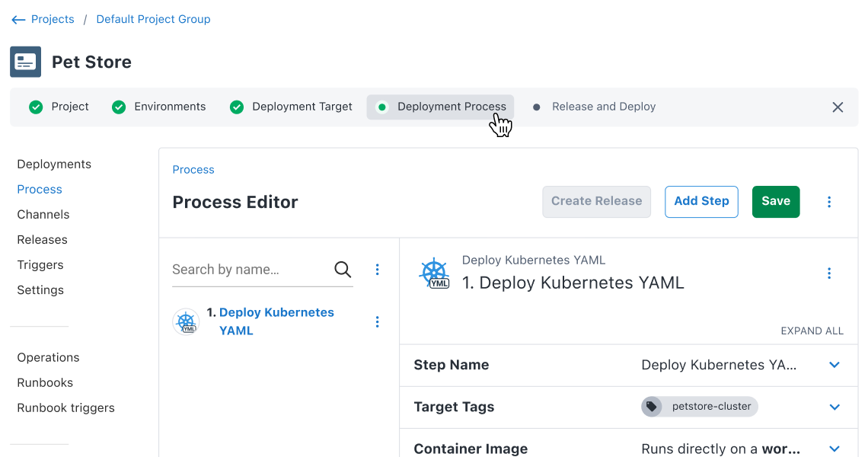The image size is (868, 457).
Task: Open Releases in the sidebar
Action: click(x=42, y=240)
